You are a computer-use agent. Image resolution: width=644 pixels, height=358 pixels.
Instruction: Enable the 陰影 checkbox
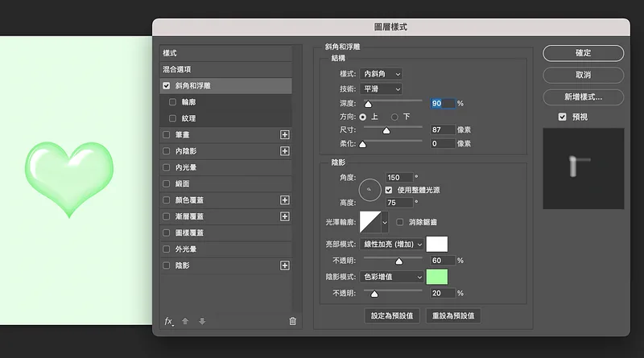pyautogui.click(x=167, y=265)
